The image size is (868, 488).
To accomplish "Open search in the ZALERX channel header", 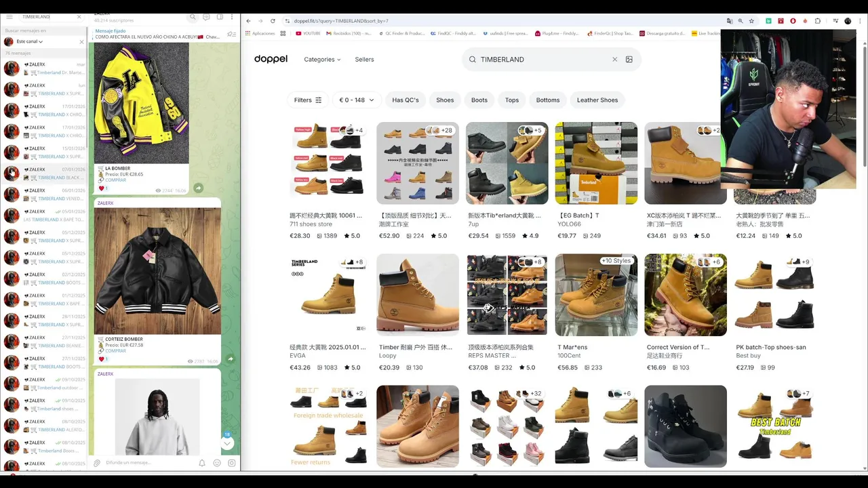I will point(193,17).
